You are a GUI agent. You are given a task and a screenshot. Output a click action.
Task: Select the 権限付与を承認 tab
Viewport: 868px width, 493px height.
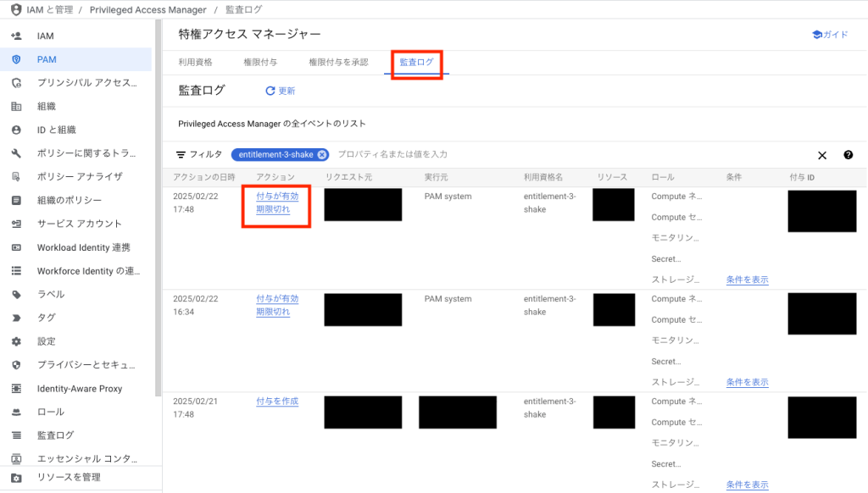pos(338,63)
